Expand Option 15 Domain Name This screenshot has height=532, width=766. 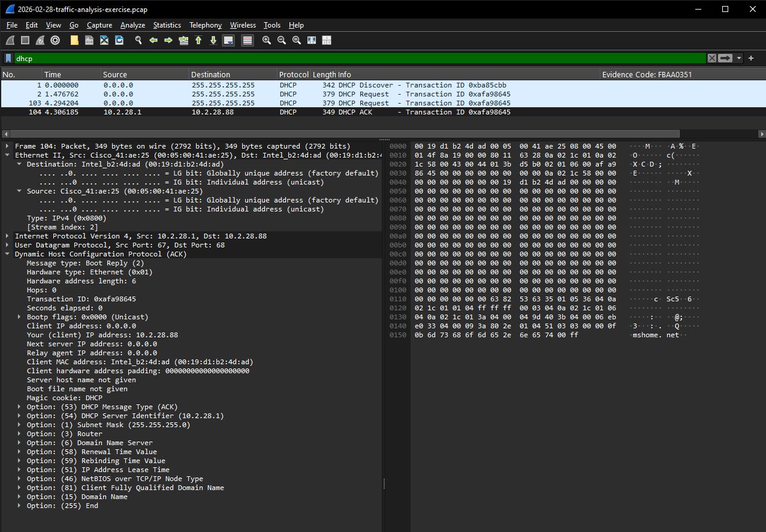[x=19, y=497]
